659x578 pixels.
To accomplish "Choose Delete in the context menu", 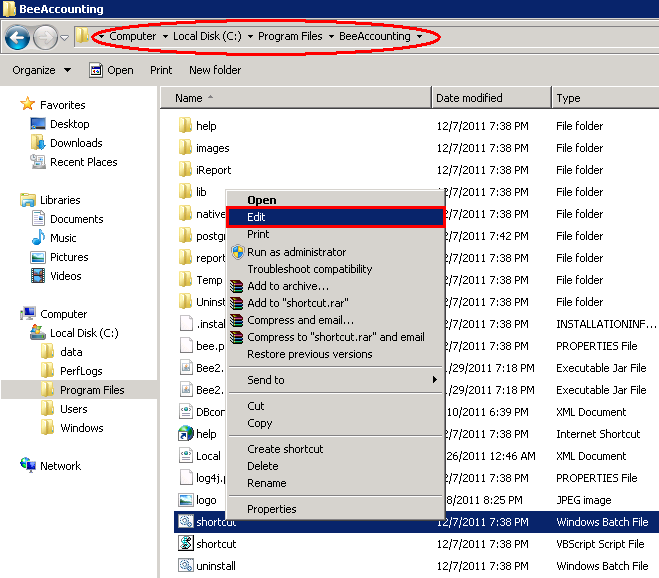I will click(335, 466).
